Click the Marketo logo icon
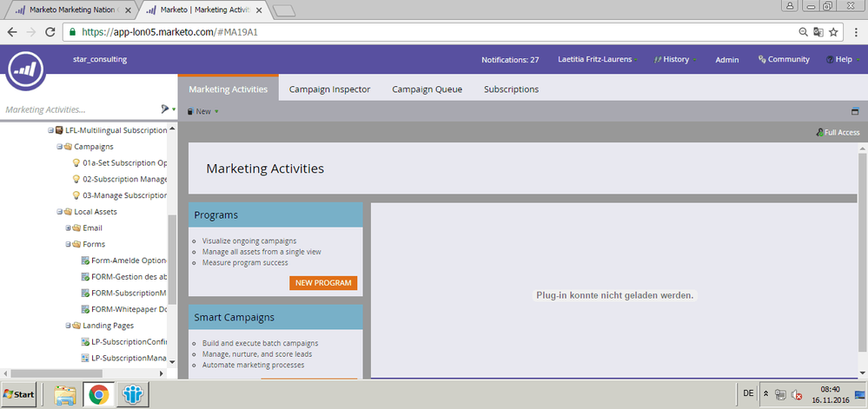The image size is (868, 409). point(27,69)
